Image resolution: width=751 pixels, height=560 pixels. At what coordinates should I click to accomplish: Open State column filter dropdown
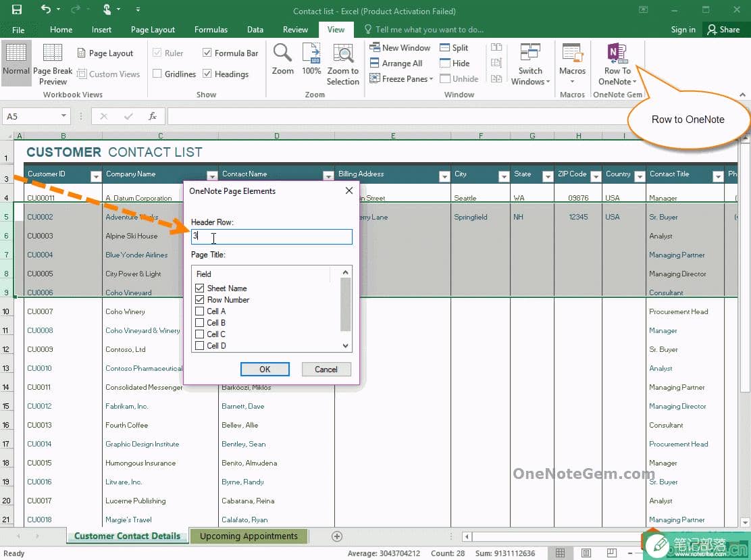(548, 177)
